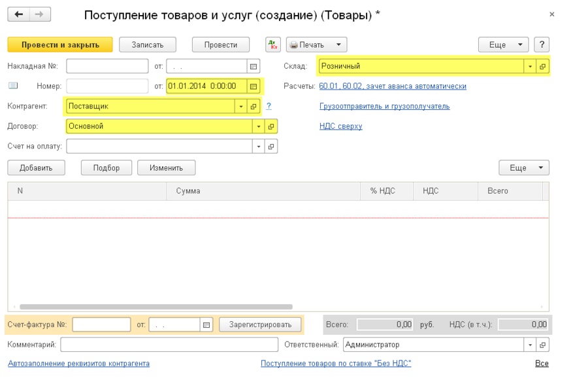Focus the Комментарий input field
This screenshot has width=588, height=384.
coord(169,345)
